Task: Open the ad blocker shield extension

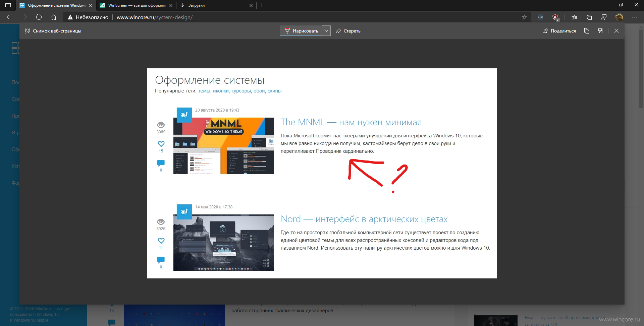Action: (x=555, y=17)
